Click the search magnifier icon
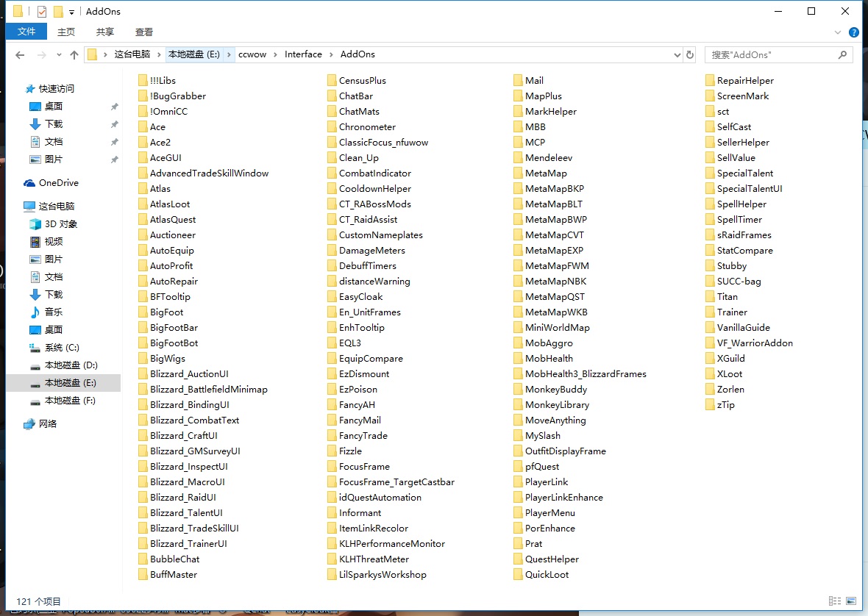 point(843,55)
